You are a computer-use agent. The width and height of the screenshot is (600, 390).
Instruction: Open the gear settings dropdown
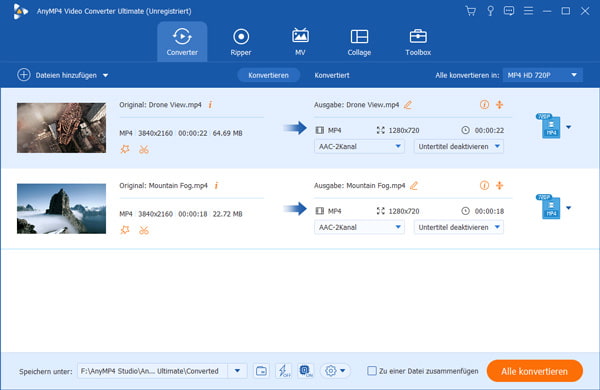coord(335,370)
